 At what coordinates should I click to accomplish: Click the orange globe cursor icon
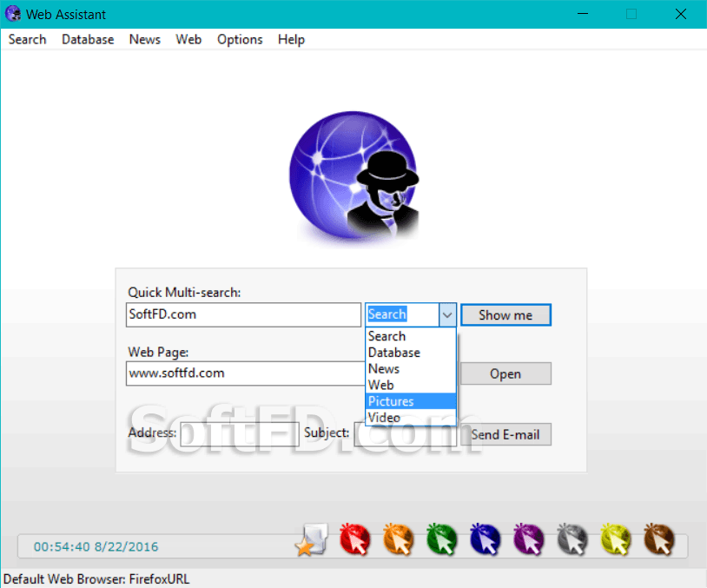pyautogui.click(x=399, y=539)
